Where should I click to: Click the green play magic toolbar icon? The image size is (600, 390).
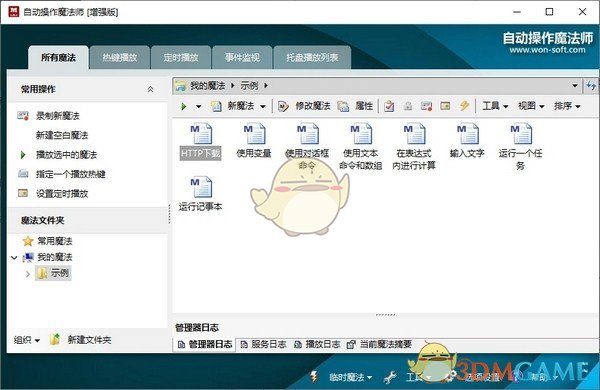click(x=184, y=106)
